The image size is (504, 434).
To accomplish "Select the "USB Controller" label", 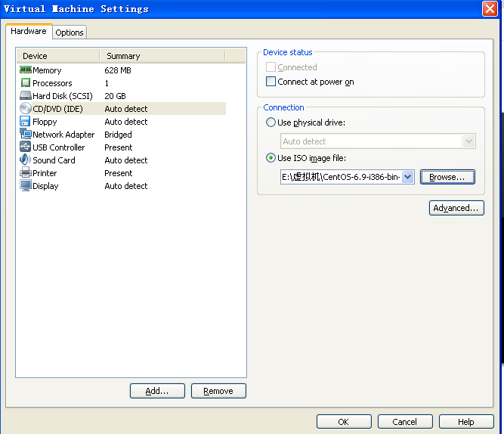I will (59, 147).
